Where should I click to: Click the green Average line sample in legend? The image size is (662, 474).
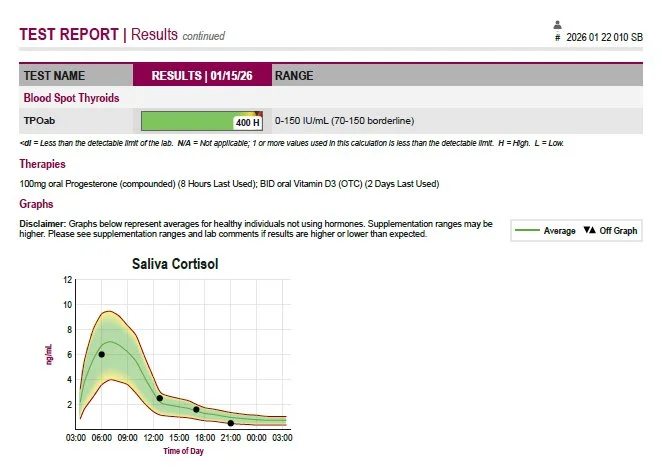coord(527,231)
